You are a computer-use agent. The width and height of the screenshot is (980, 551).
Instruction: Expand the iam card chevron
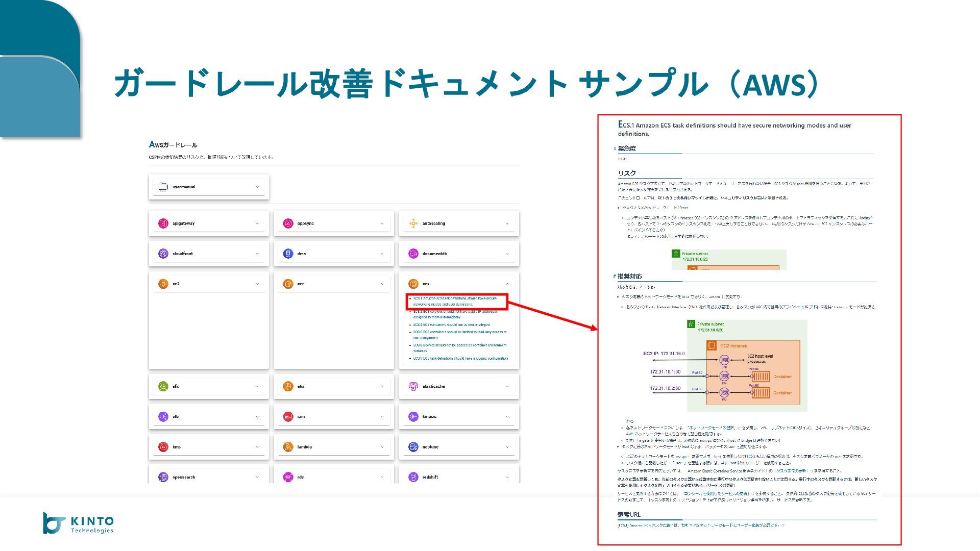click(x=382, y=417)
